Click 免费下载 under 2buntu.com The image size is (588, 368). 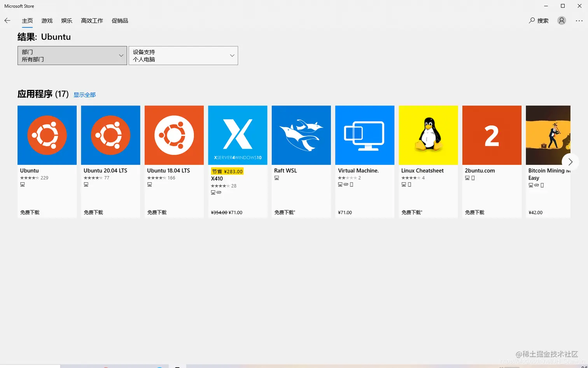(474, 212)
